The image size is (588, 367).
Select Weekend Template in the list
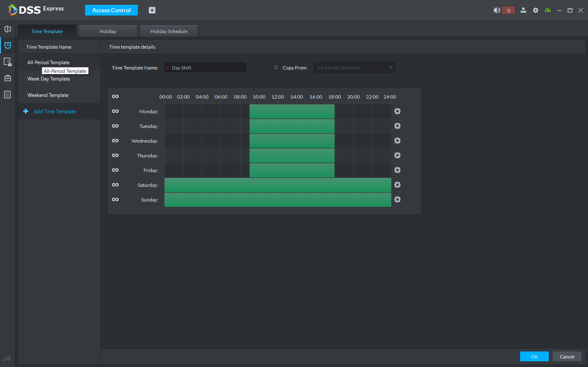coord(59,95)
